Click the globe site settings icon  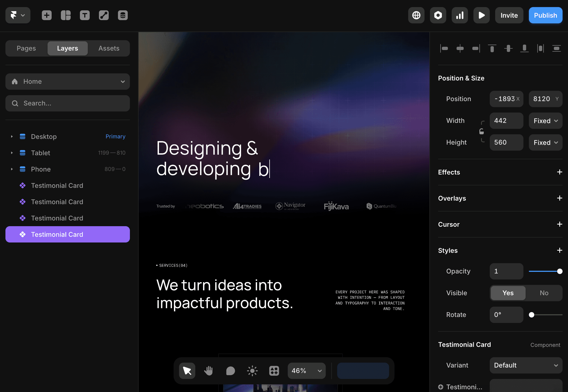pos(416,15)
